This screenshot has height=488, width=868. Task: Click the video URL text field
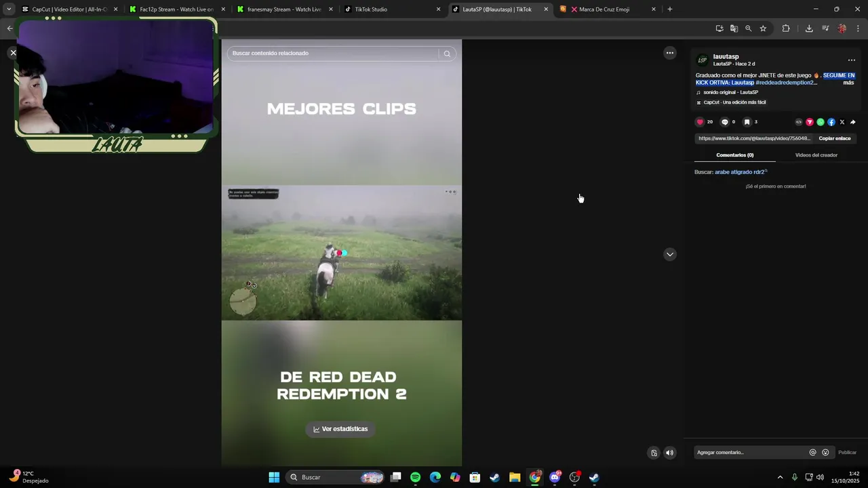tap(754, 138)
